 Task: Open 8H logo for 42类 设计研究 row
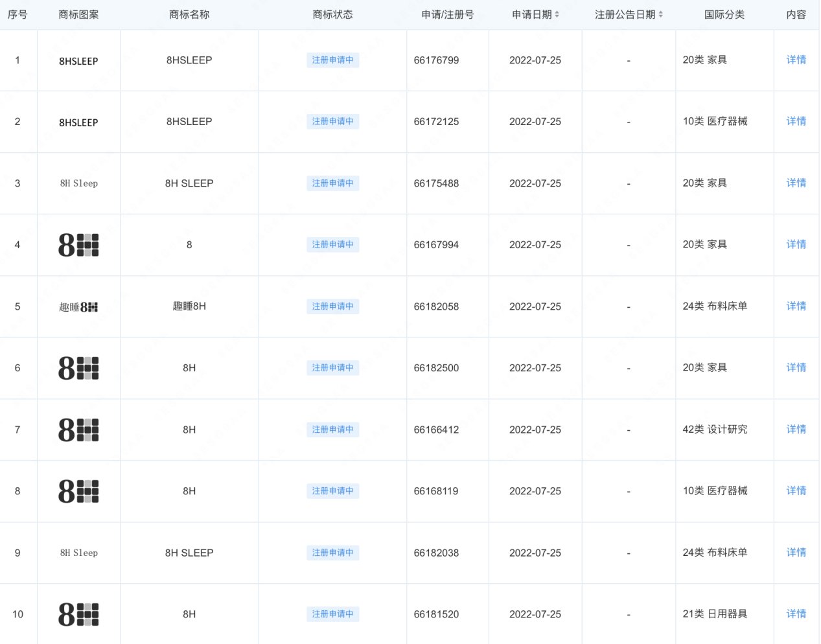pyautogui.click(x=78, y=430)
